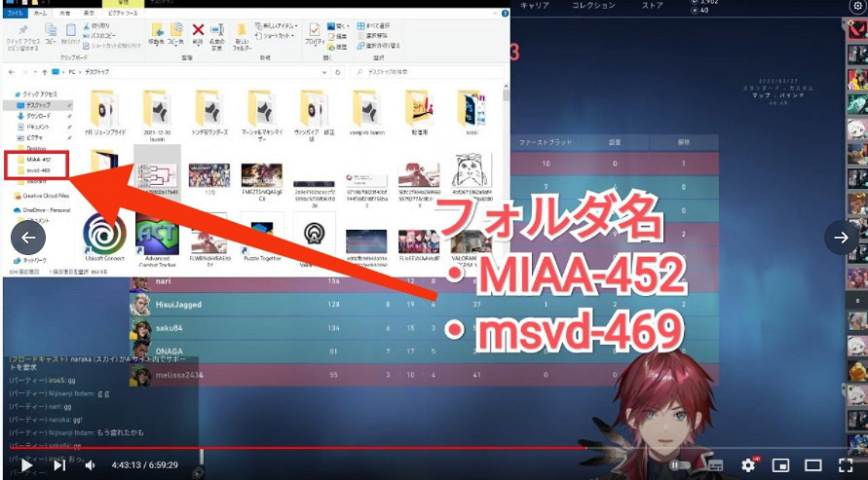Open the File (ファイル) ribbon tab
Viewport: 868px width, 480px height.
click(14, 14)
